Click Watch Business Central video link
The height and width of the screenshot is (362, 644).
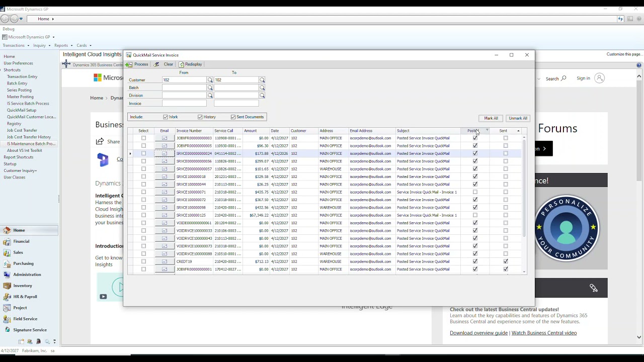[x=544, y=333]
